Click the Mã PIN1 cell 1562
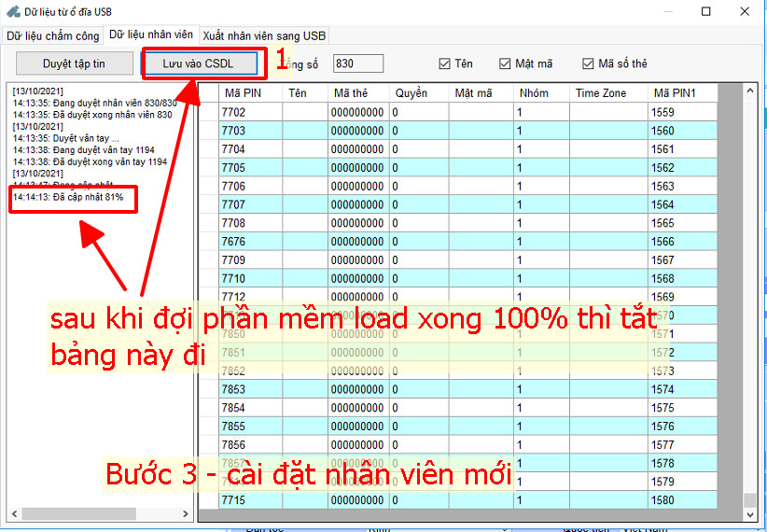Viewport: 767px width, 532px height. 682,168
